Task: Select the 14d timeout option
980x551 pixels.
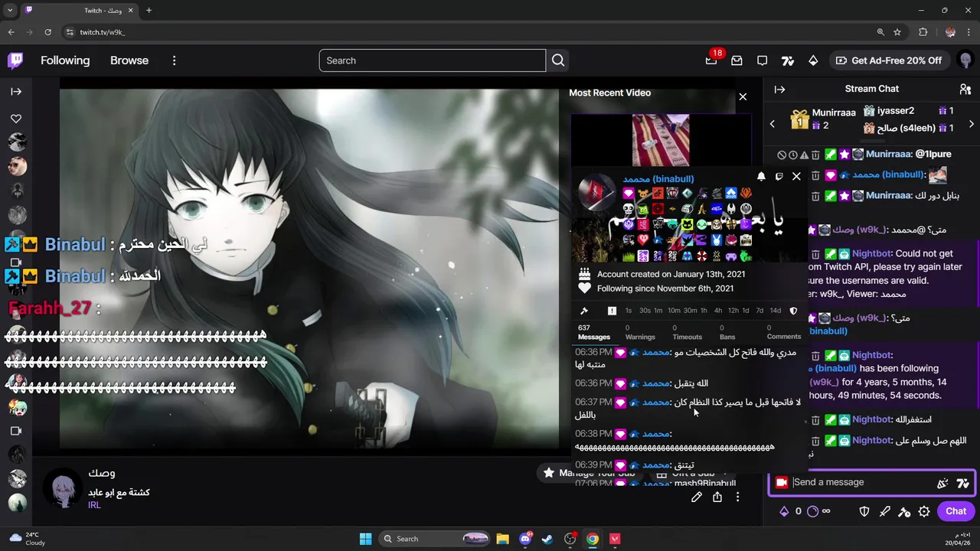Action: 776,311
